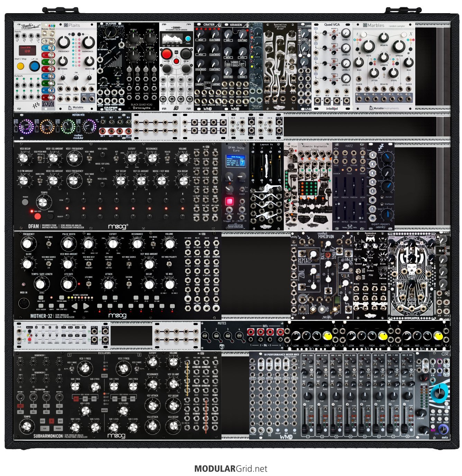
Task: Click the Mother-32 GLIDE knob
Action: point(27,264)
